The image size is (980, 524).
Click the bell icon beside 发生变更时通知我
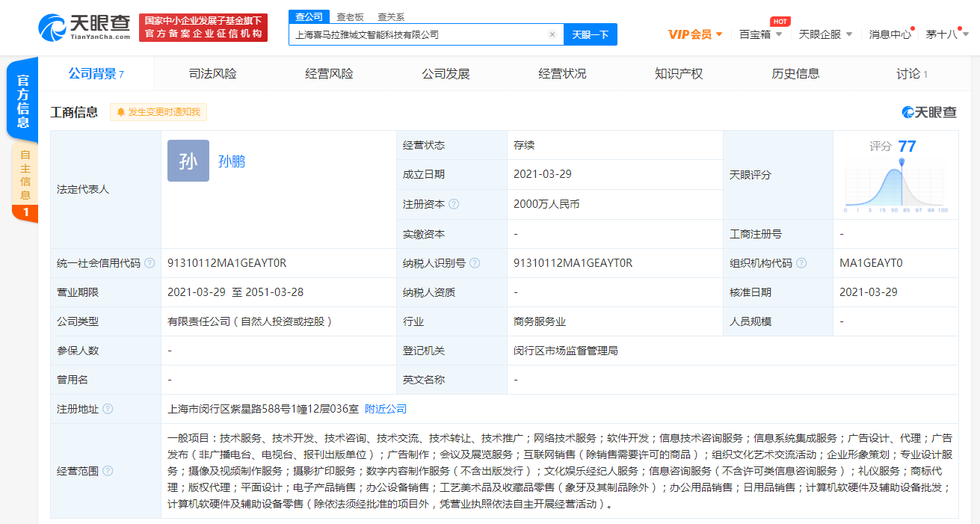tap(122, 111)
